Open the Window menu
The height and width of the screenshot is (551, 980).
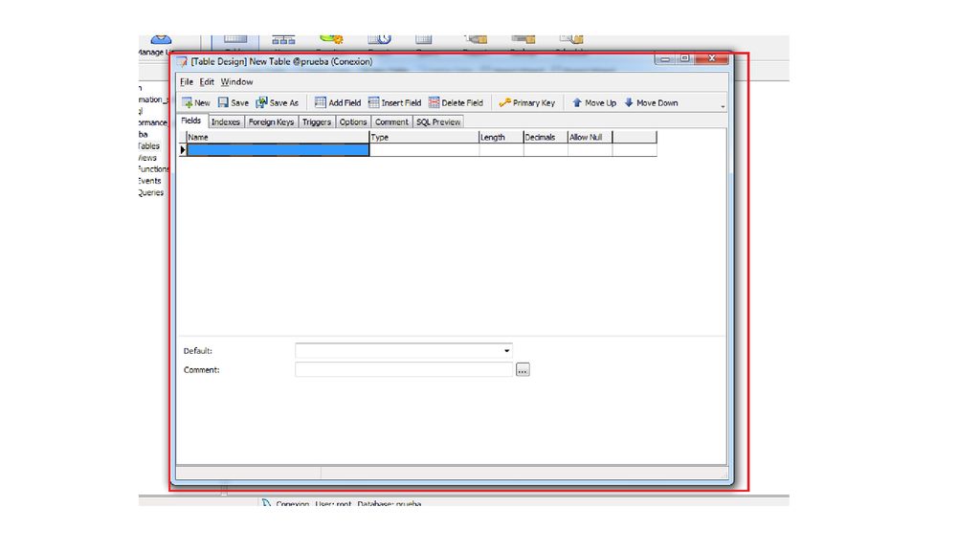point(236,82)
